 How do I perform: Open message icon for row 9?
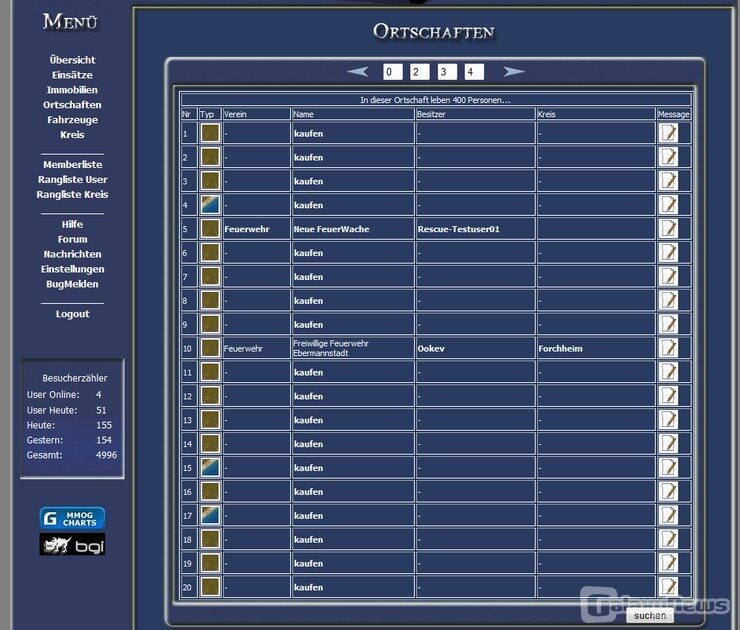click(x=668, y=324)
